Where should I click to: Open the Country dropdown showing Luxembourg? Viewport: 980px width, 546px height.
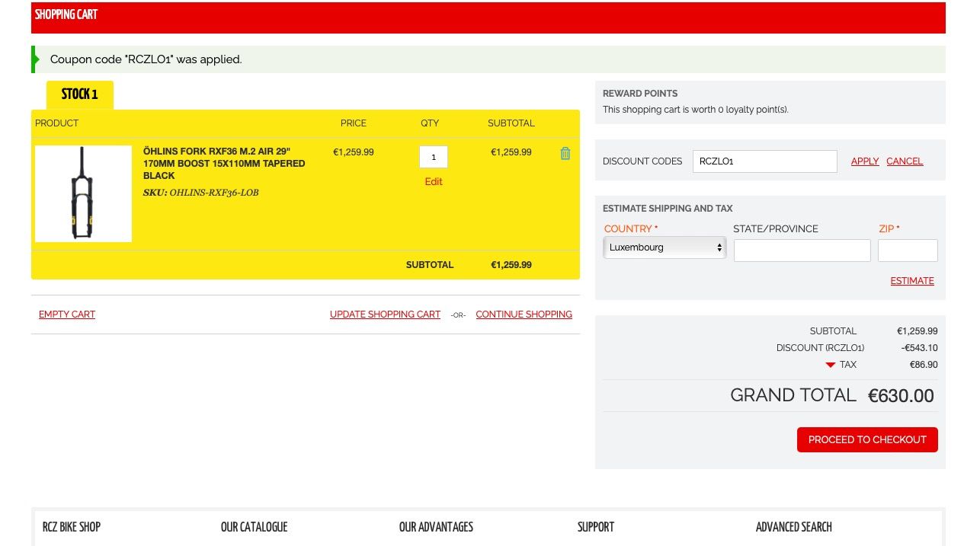[664, 247]
